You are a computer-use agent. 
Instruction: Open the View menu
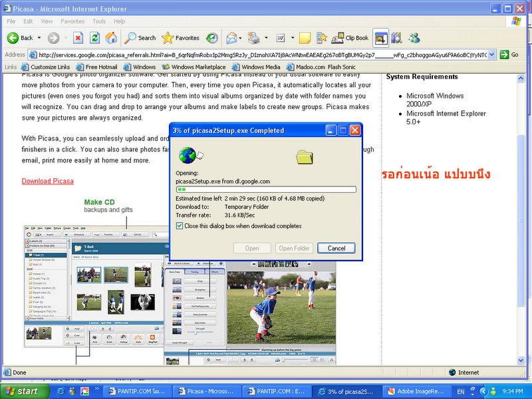click(x=47, y=21)
